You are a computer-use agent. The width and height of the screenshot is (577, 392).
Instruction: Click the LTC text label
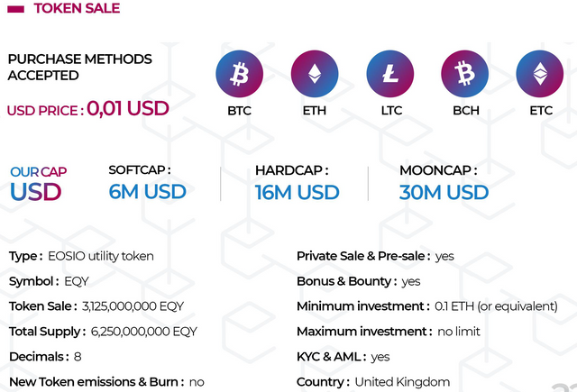click(390, 112)
